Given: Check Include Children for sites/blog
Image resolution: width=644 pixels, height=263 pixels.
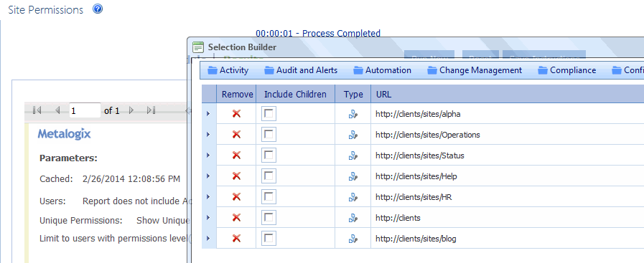Looking at the screenshot, I should (x=269, y=238).
